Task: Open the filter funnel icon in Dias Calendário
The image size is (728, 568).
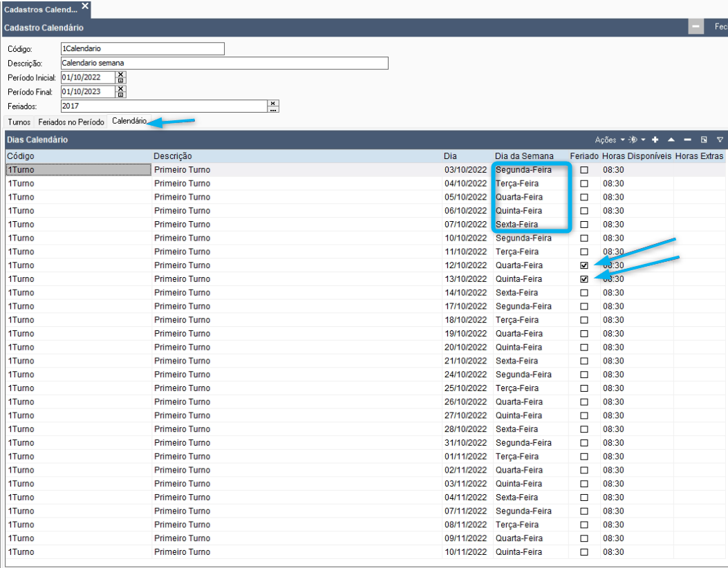Action: 720,140
